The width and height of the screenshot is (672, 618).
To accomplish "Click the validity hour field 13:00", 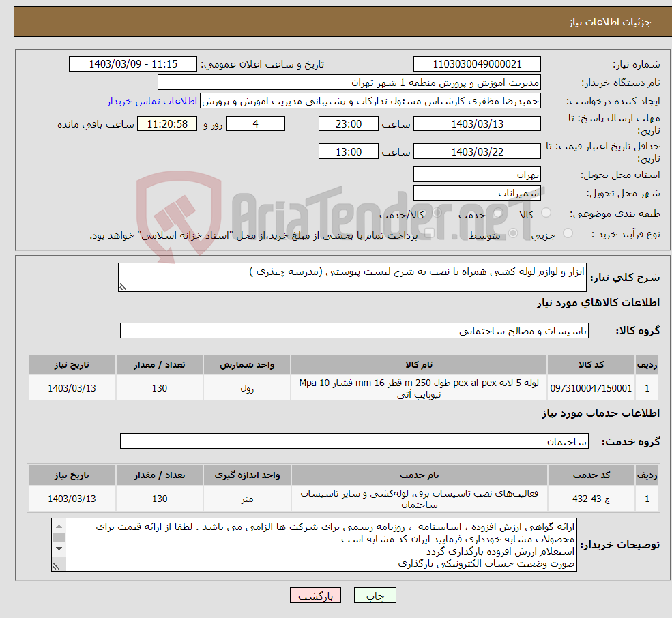I will (x=349, y=151).
